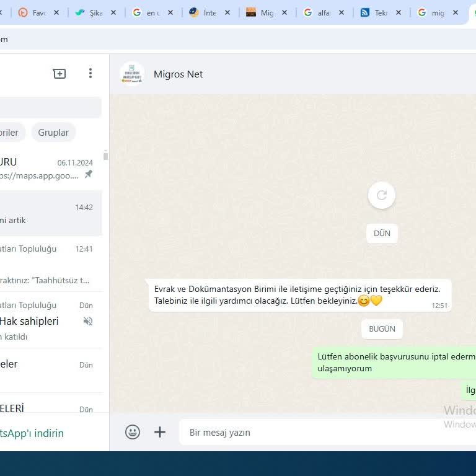The image size is (476, 476).
Task: Close the Tekr browser tab
Action: (399, 12)
